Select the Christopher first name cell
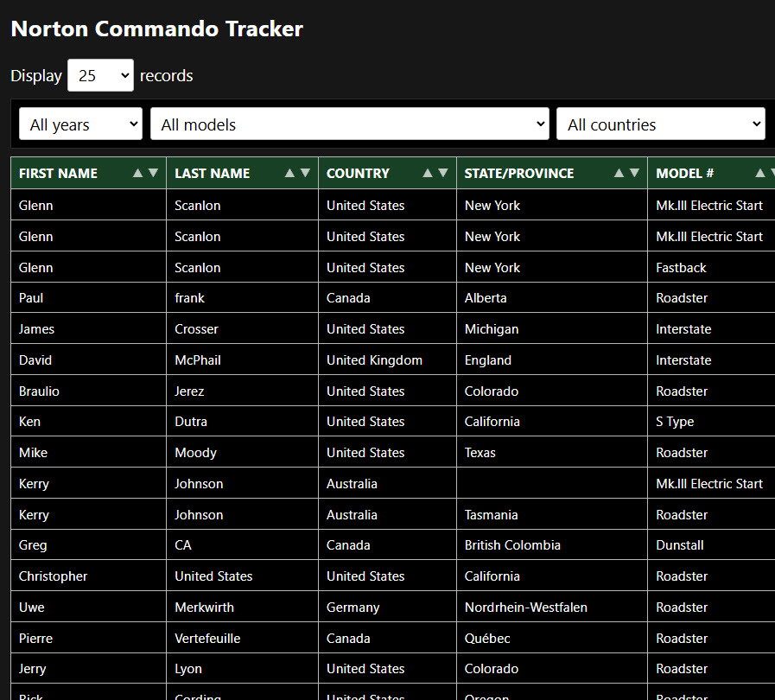775x700 pixels. [x=88, y=576]
